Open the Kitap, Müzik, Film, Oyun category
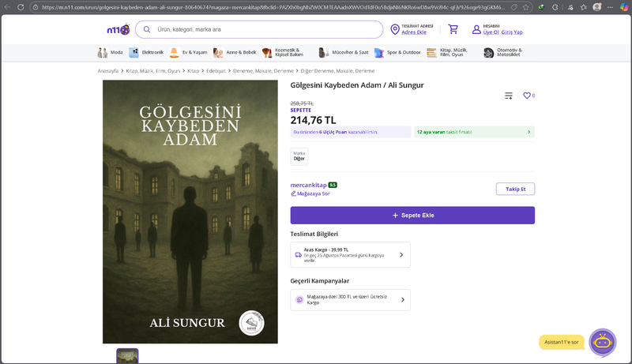Image resolution: width=632 pixels, height=364 pixels. [x=449, y=53]
